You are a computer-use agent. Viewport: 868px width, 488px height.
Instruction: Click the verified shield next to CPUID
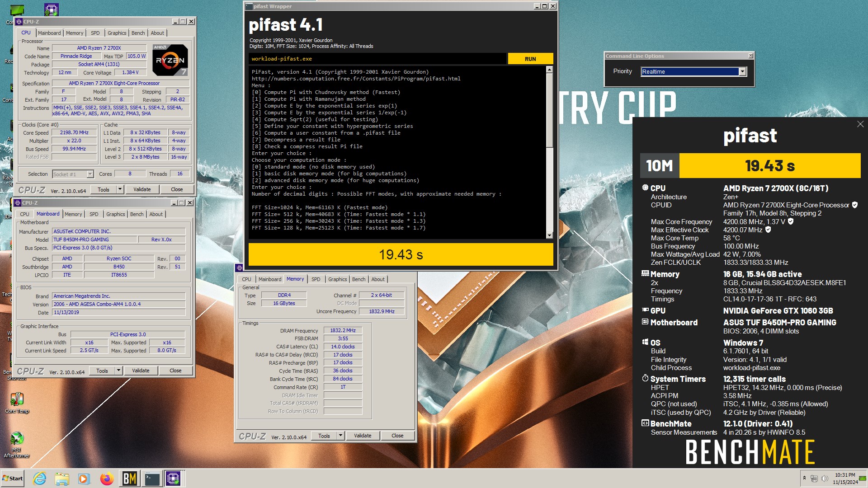pos(854,205)
